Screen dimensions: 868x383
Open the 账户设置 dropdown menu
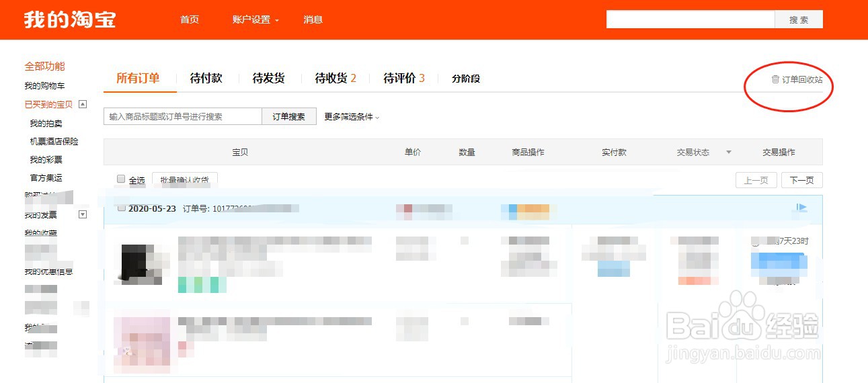click(255, 19)
